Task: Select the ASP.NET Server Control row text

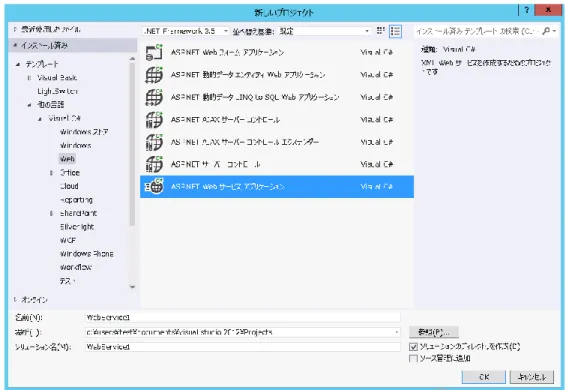Action: tap(216, 164)
